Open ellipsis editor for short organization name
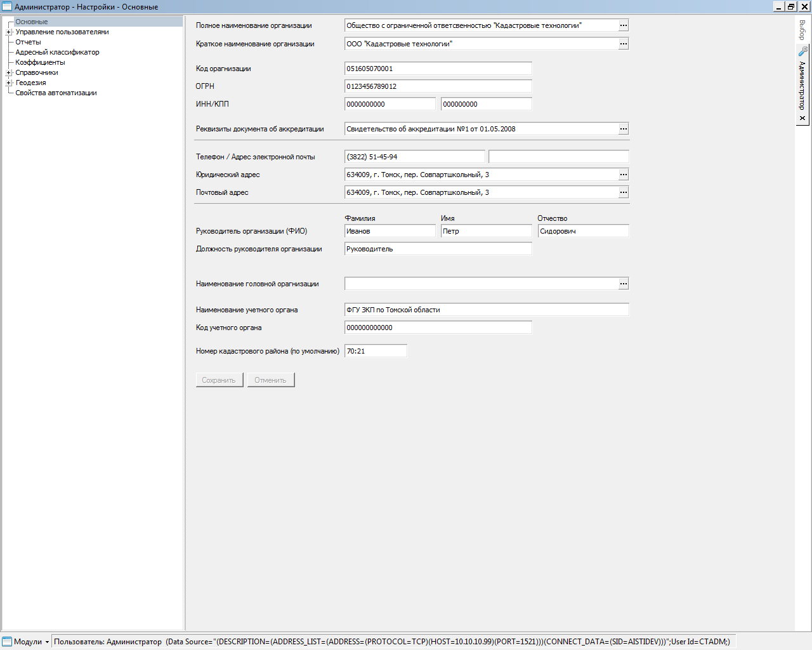 624,44
